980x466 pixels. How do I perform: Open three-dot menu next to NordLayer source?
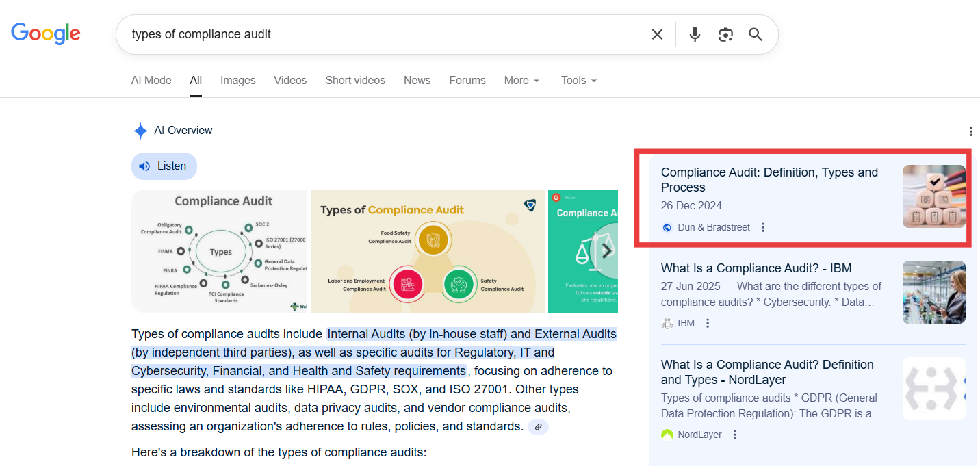pos(735,435)
